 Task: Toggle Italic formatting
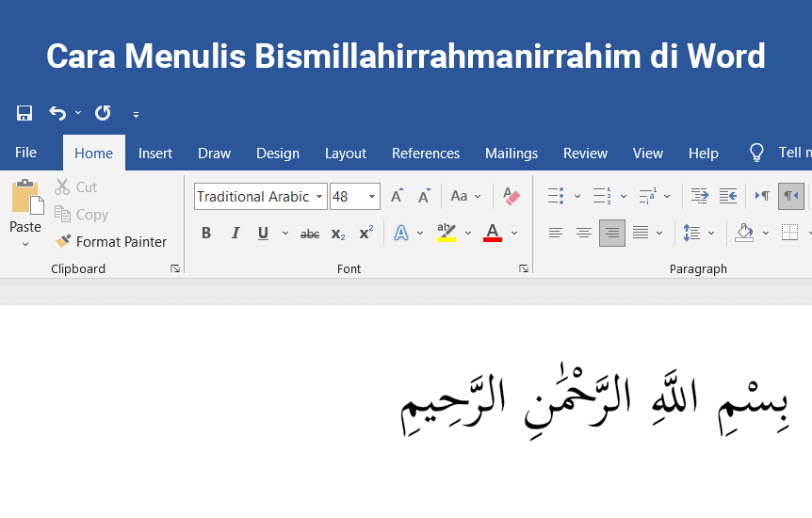[235, 234]
